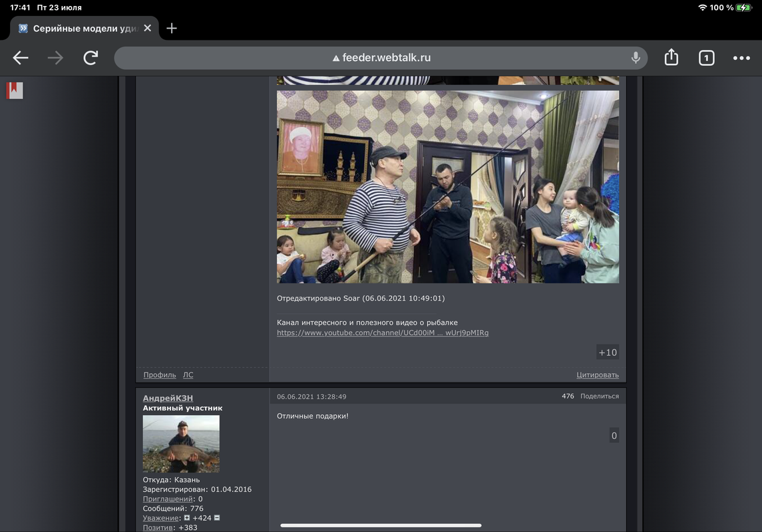This screenshot has width=762, height=532.
Task: Click the partially visible striped image above photo
Action: (448, 80)
